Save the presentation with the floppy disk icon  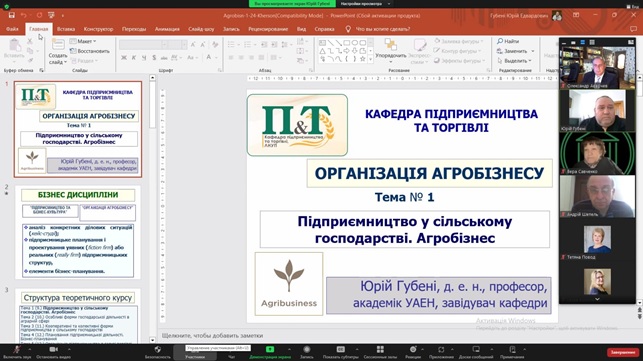(11, 15)
